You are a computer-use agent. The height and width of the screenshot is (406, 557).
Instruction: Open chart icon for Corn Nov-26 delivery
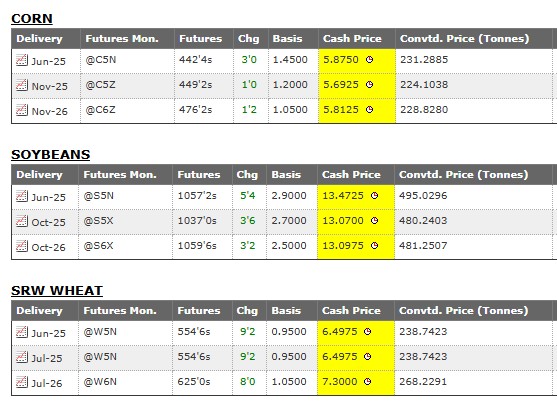pyautogui.click(x=22, y=110)
